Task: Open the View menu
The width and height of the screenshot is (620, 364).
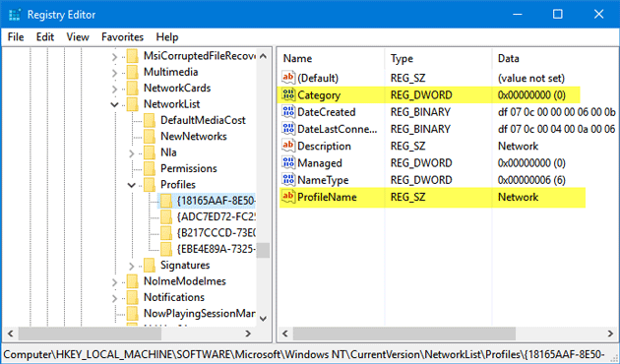Action: coord(78,37)
